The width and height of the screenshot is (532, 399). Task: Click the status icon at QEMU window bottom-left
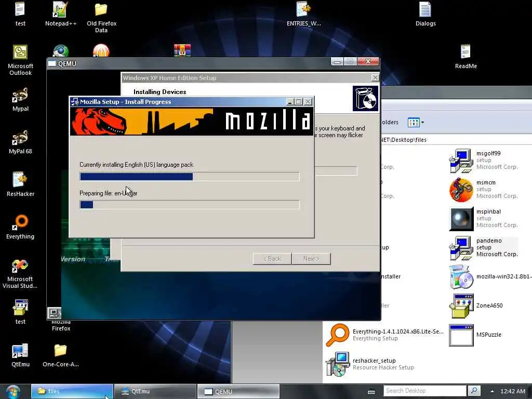(x=54, y=312)
